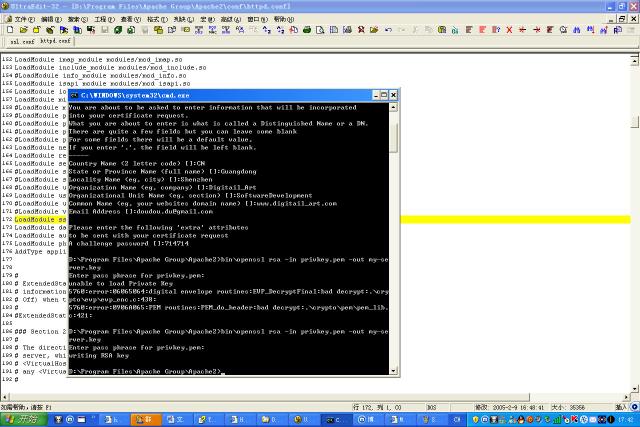The height and width of the screenshot is (427, 640).
Task: Open the 搜索(S) Search menu
Action: click(x=78, y=19)
